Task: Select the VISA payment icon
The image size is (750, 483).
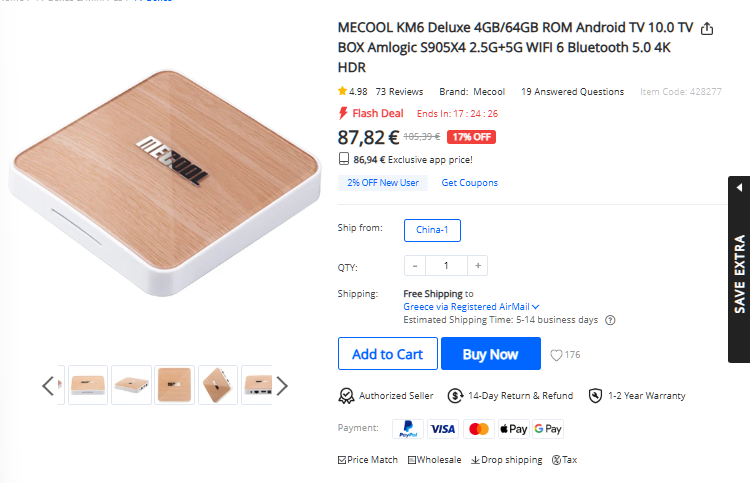Action: pos(443,429)
